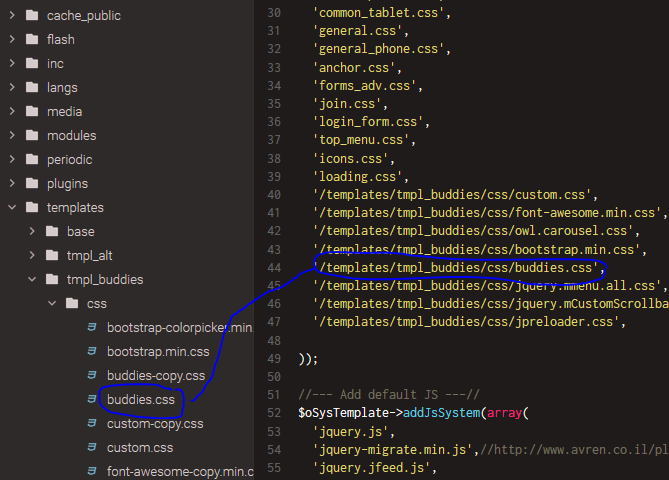Select the periodic folder entry

[x=69, y=160]
